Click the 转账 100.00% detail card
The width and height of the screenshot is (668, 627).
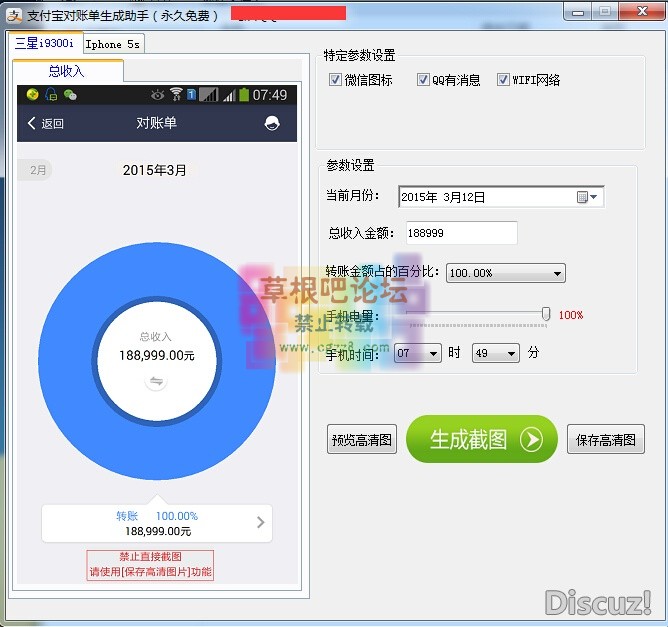coord(157,523)
